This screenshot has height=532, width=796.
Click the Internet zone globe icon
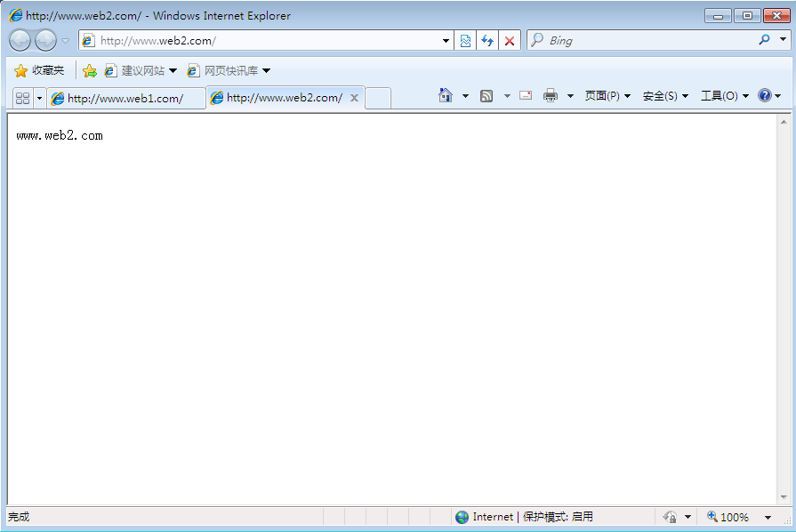pyautogui.click(x=462, y=517)
